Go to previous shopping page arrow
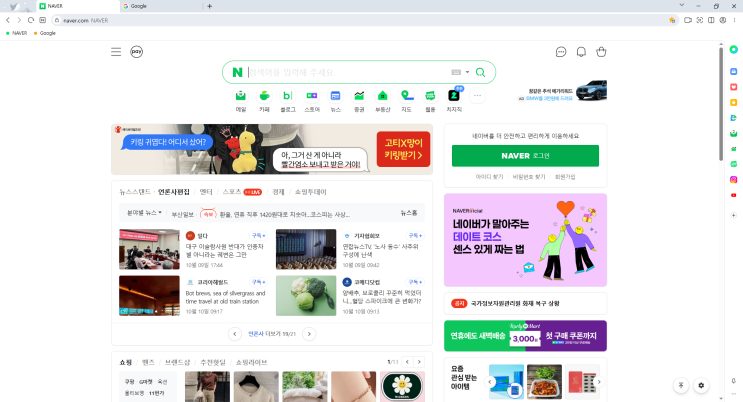Screen dimensions: 743x402 pos(407,362)
